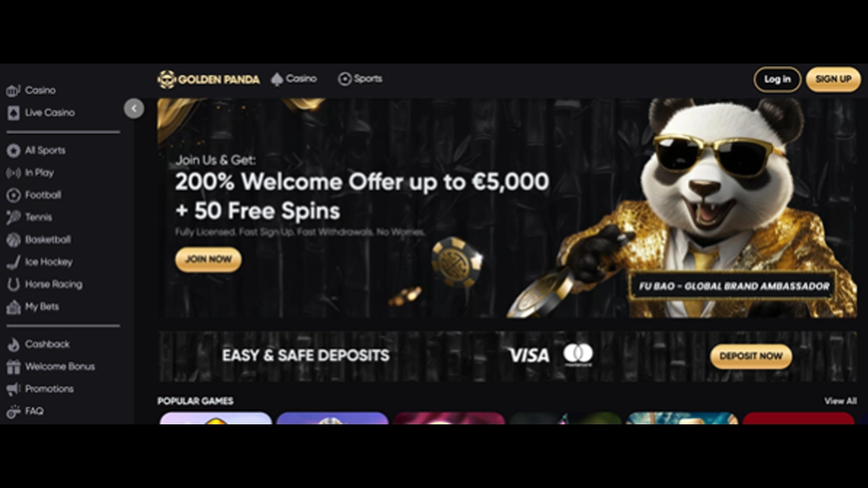868x488 pixels.
Task: Click the Log in button
Action: coord(778,80)
